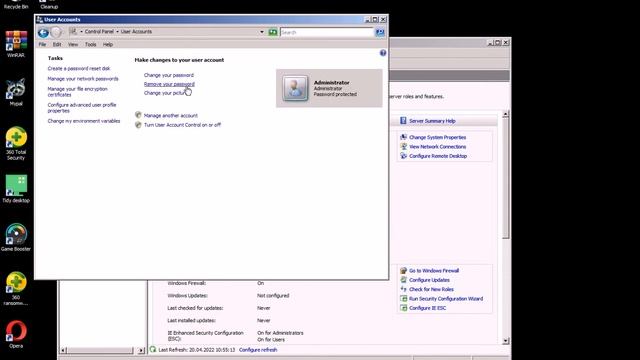Click the Go to Windows Firewall icon

404,270
